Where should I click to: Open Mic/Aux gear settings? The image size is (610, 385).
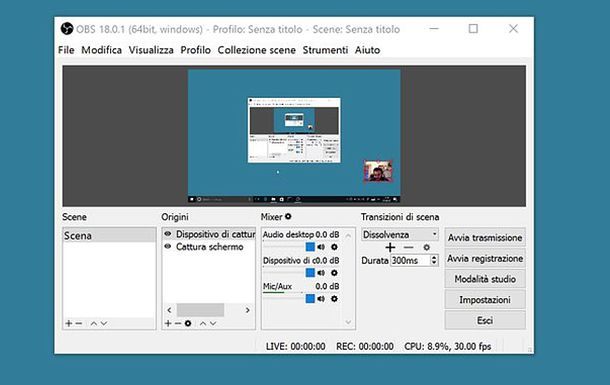point(334,299)
